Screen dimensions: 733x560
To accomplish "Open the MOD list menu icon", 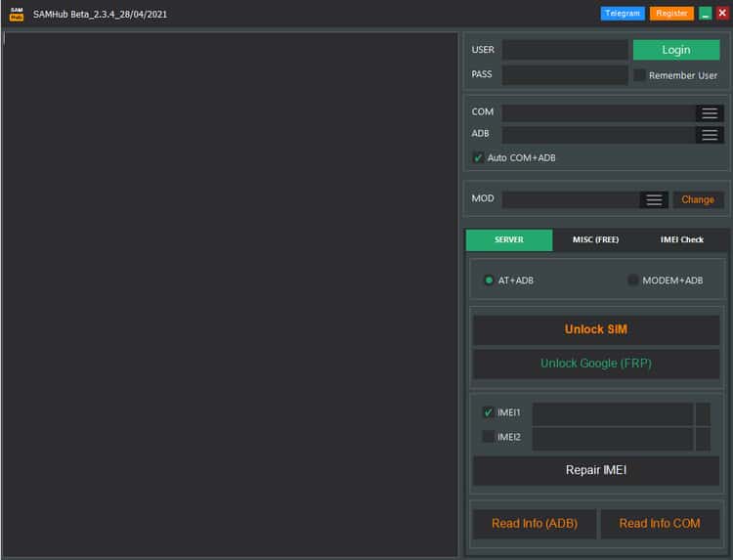I will (654, 199).
